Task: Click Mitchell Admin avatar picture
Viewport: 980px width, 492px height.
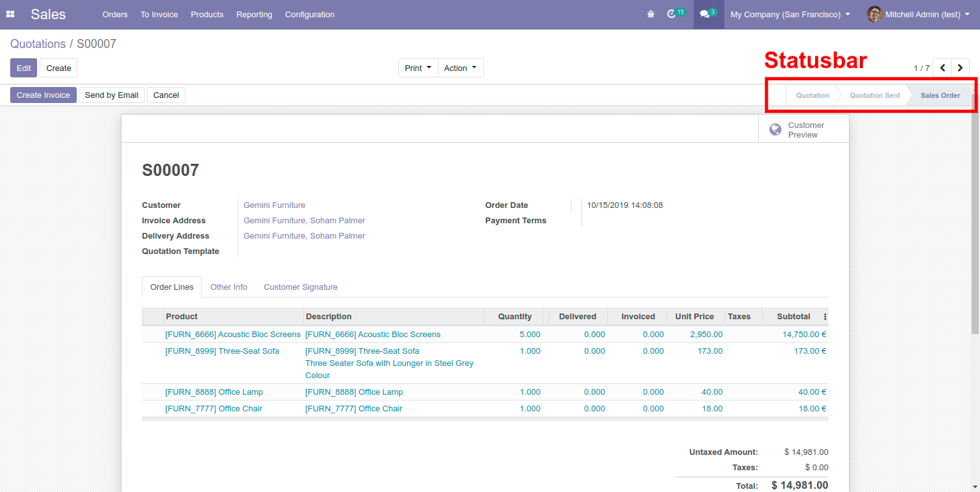Action: click(x=875, y=14)
